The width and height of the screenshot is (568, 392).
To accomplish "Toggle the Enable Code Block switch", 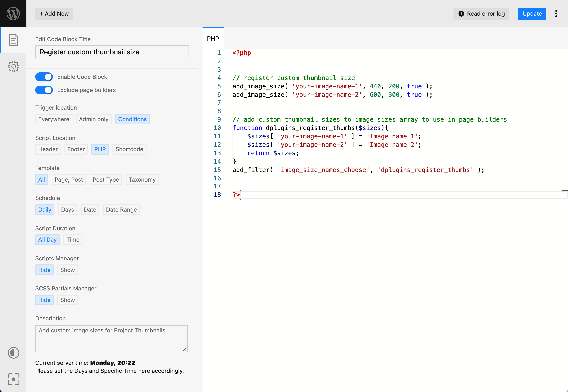I will [x=44, y=77].
